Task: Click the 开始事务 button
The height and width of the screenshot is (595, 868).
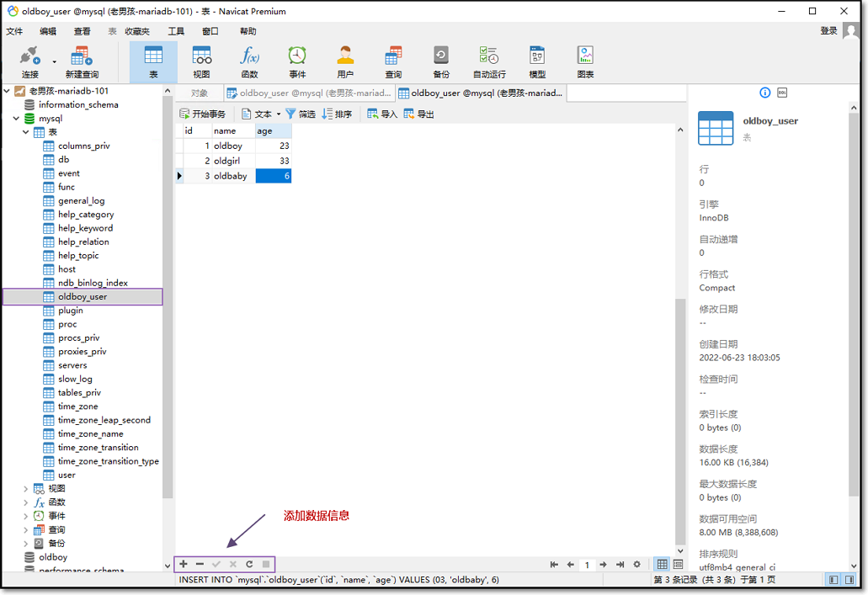Action: (x=203, y=114)
